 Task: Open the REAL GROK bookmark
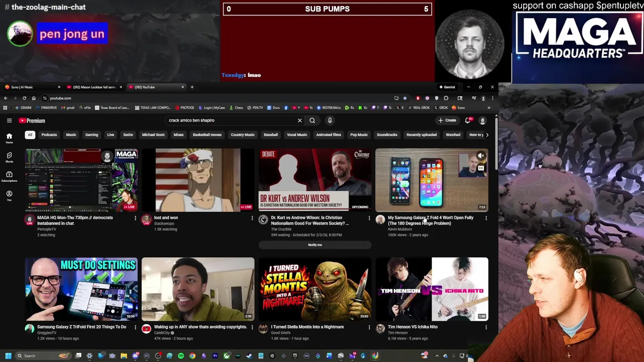tap(419, 108)
